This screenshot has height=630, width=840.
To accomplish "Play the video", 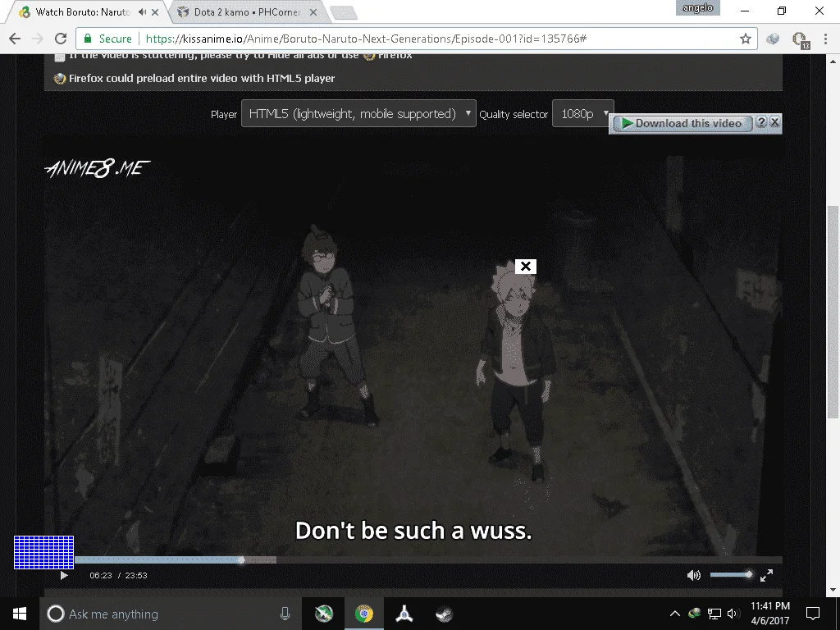I will pos(64,575).
